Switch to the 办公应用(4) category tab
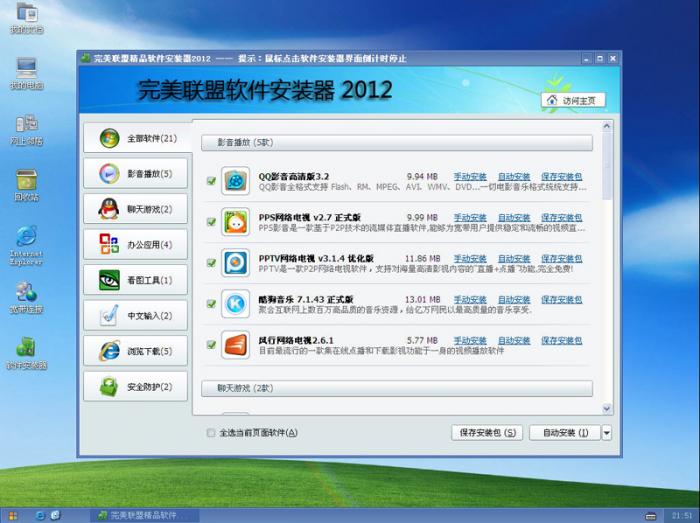Image resolution: width=700 pixels, height=523 pixels. tap(135, 245)
